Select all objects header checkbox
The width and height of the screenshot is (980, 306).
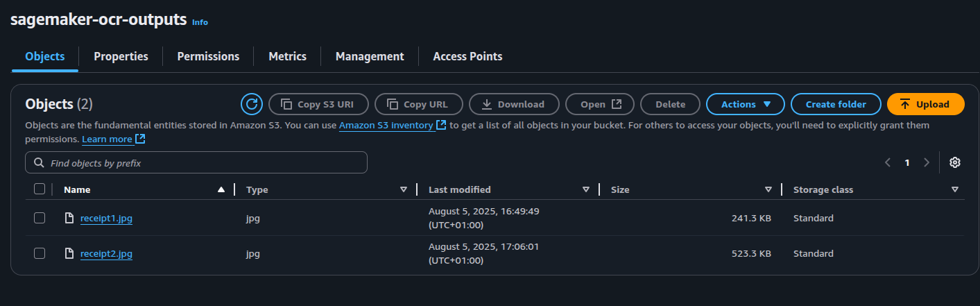click(x=40, y=189)
